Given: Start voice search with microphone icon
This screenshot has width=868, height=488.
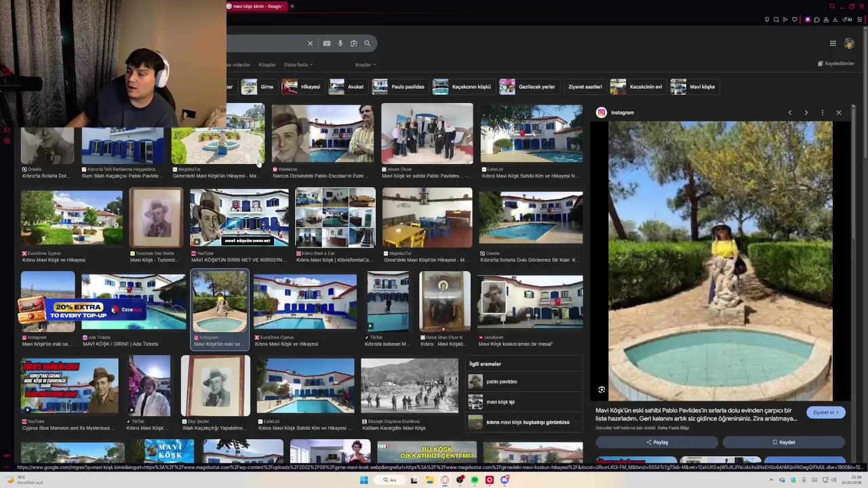Looking at the screenshot, I should point(340,43).
